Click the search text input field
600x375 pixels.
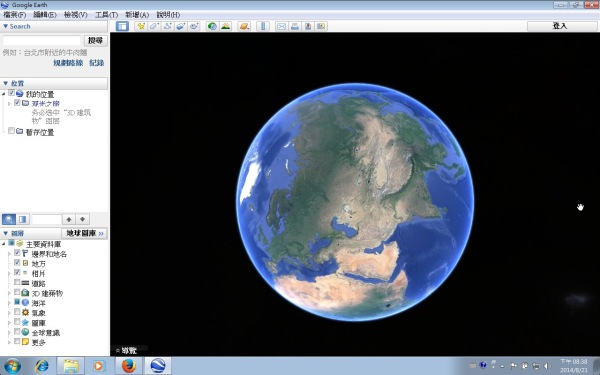(42, 41)
